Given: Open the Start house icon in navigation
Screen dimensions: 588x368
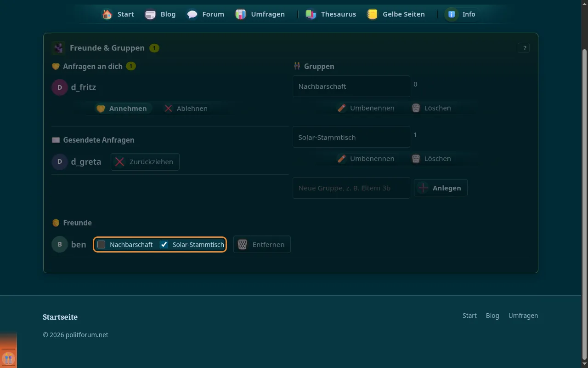Looking at the screenshot, I should [x=107, y=14].
